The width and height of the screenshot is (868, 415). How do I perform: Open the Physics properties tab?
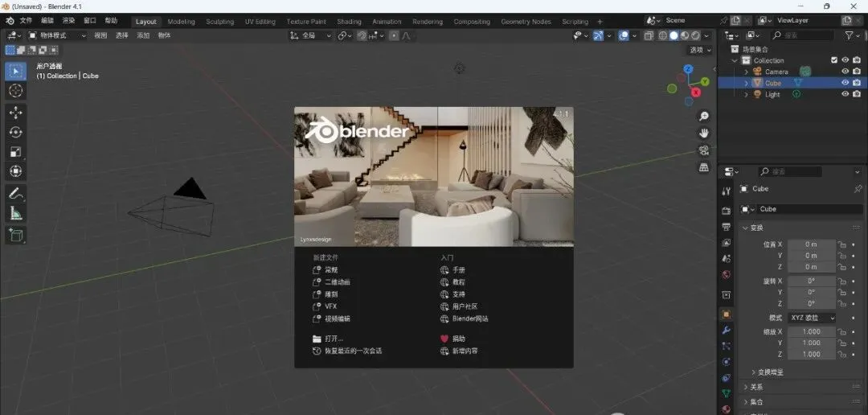tap(727, 362)
